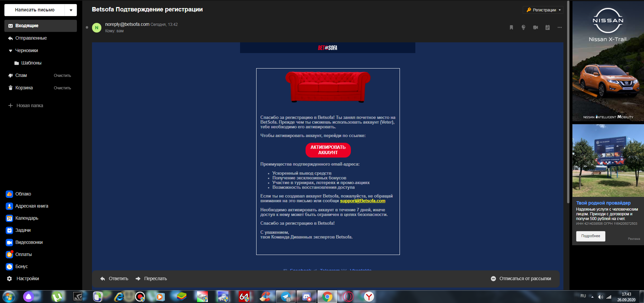This screenshot has width=644, height=303.
Task: Launch Internet Explorer from taskbar
Action: pyautogui.click(x=119, y=297)
